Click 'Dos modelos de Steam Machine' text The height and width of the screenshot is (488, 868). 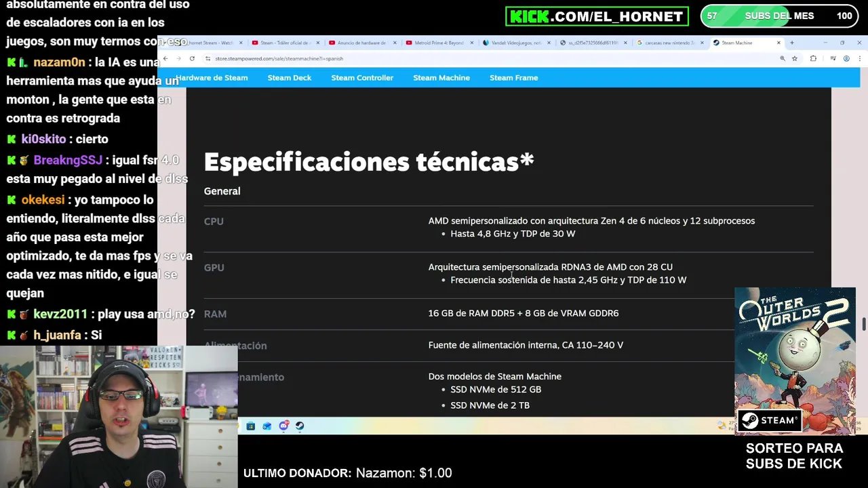tap(494, 376)
